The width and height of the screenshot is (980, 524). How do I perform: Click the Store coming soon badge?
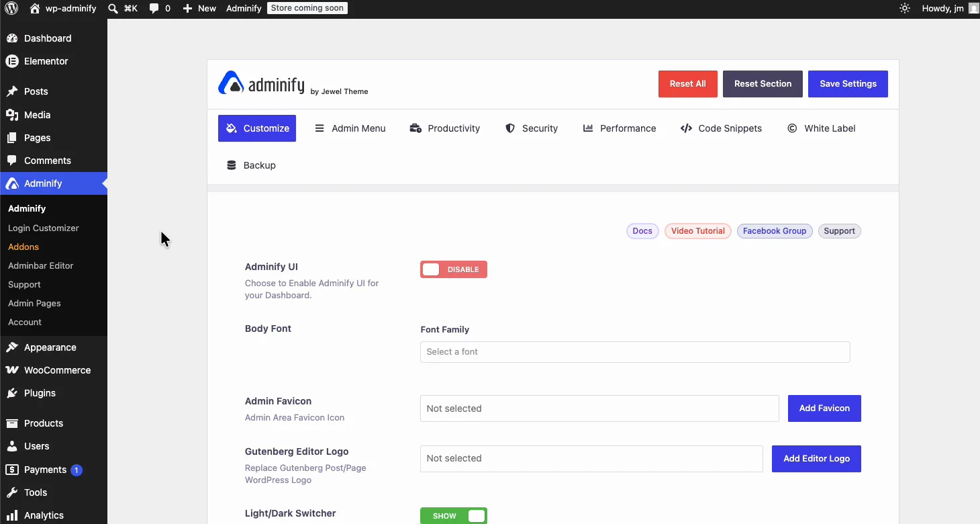[x=307, y=8]
